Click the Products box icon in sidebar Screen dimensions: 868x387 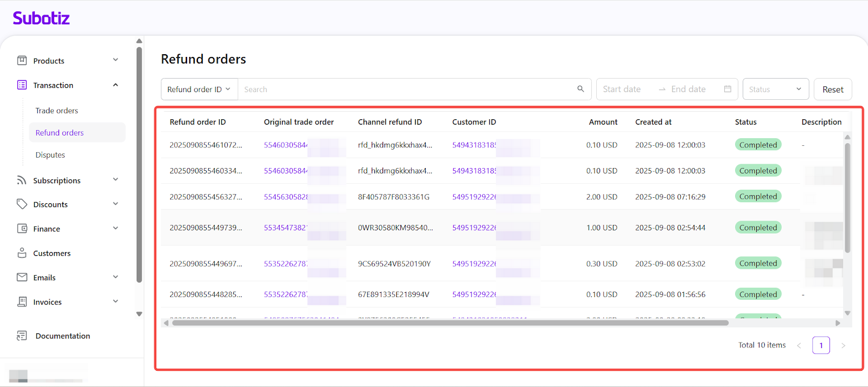coord(22,61)
